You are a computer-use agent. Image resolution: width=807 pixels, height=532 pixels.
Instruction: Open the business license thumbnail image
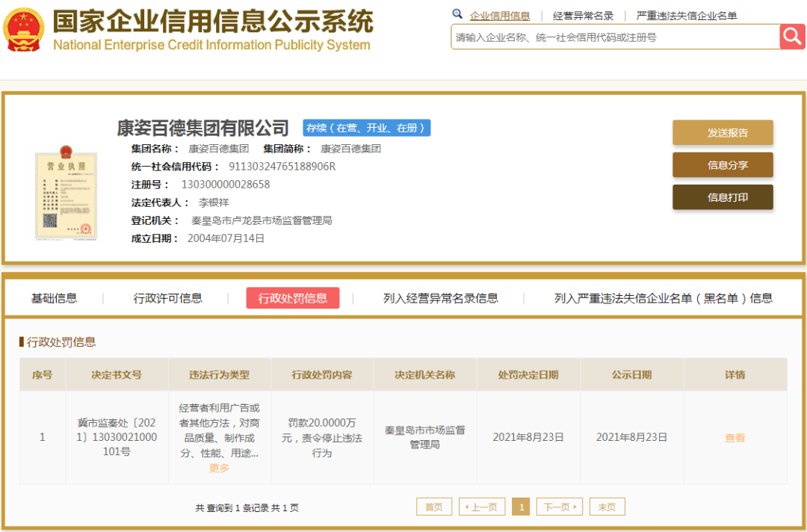point(66,193)
